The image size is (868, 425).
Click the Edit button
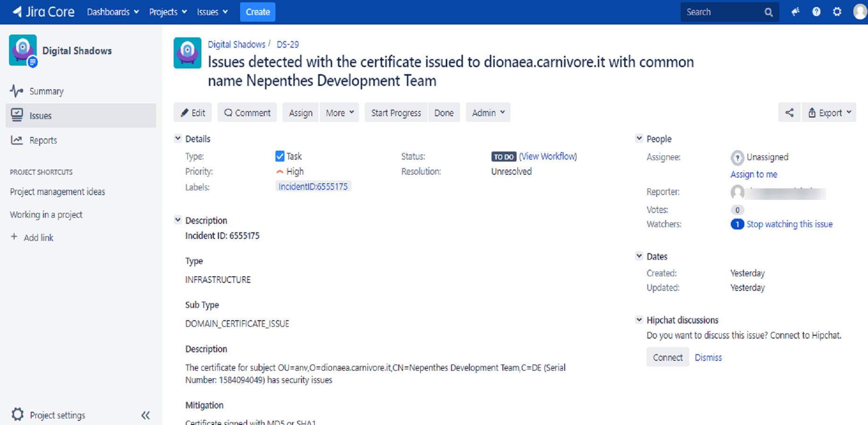[192, 112]
